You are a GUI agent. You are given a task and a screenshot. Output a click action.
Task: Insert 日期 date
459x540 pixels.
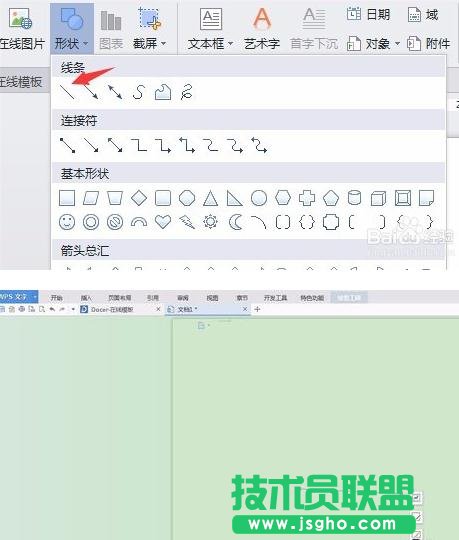pyautogui.click(x=368, y=15)
